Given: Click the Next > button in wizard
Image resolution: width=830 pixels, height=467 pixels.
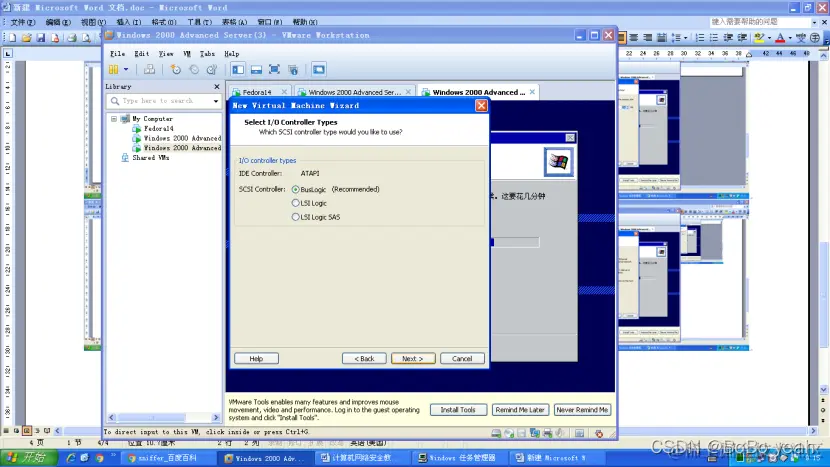Looking at the screenshot, I should [413, 358].
